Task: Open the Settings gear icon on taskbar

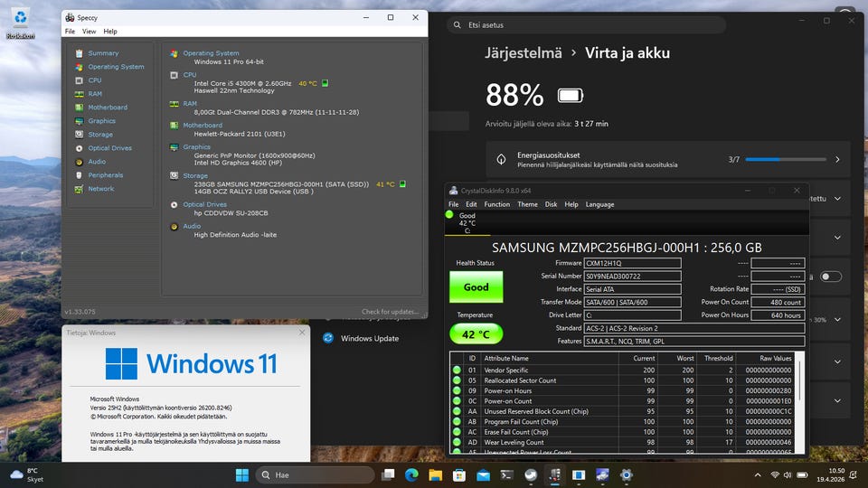Action: 626,474
